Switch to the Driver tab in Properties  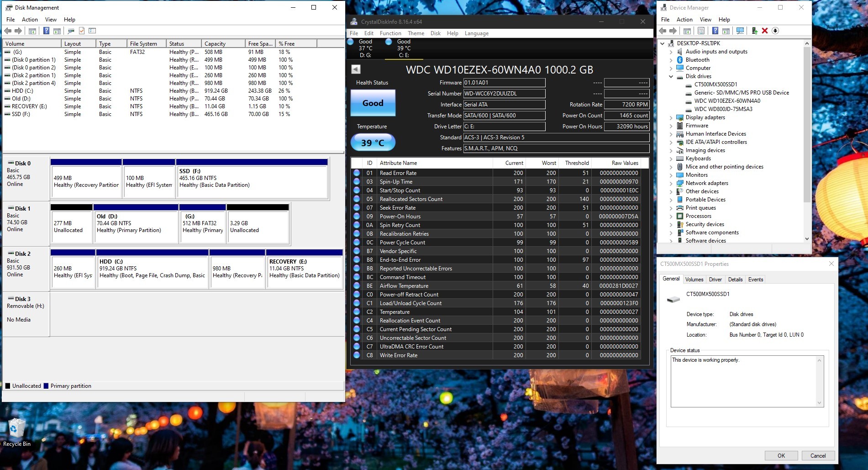[x=715, y=280]
